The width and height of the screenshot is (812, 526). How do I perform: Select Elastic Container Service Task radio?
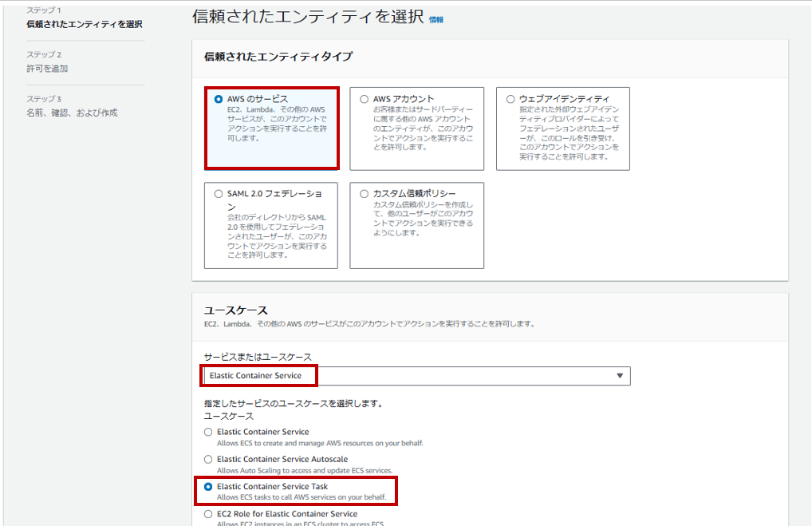point(208,487)
